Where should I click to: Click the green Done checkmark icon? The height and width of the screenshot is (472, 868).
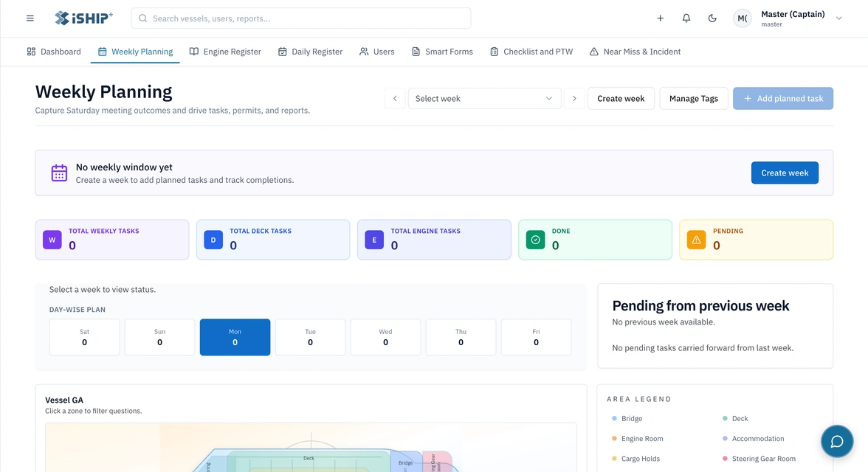pyautogui.click(x=535, y=240)
